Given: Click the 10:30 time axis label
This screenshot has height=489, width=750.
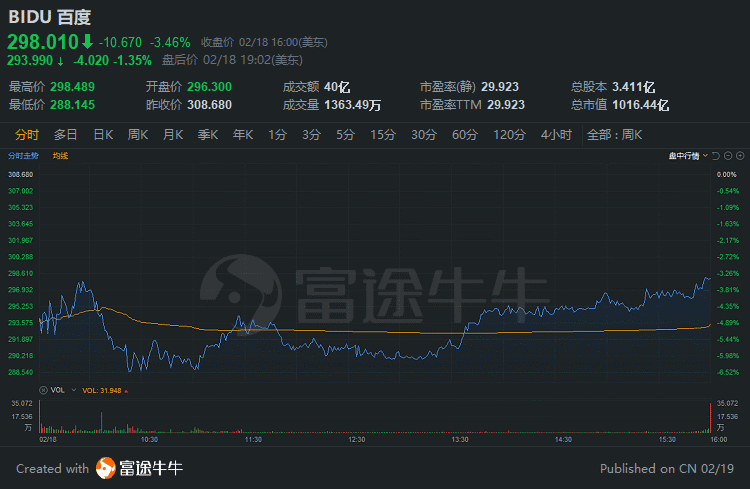Looking at the screenshot, I should [x=149, y=439].
